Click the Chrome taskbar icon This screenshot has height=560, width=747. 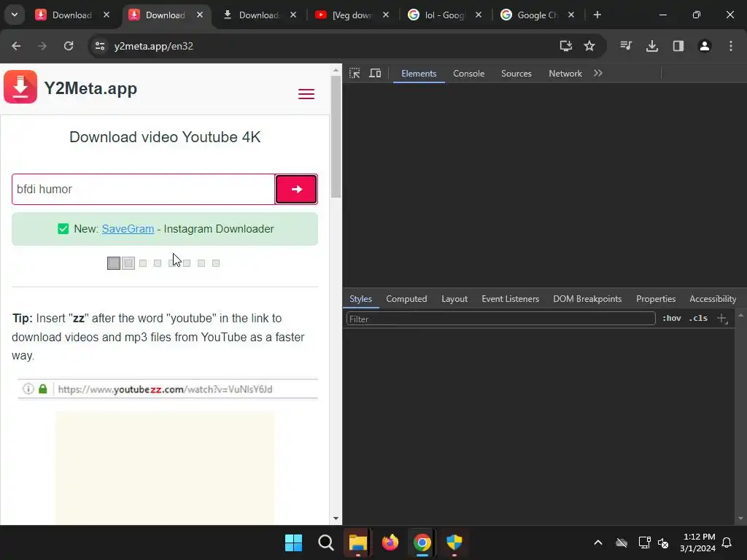click(x=422, y=542)
